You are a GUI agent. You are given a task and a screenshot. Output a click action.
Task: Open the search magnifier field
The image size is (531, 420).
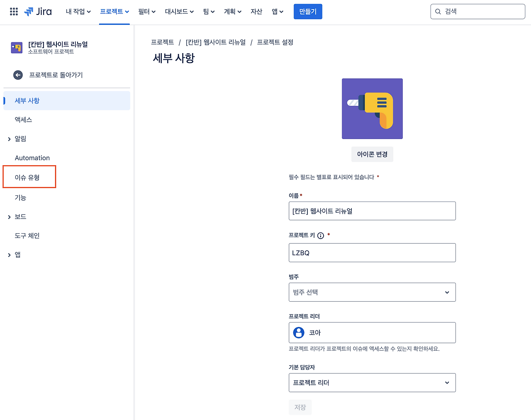[477, 11]
